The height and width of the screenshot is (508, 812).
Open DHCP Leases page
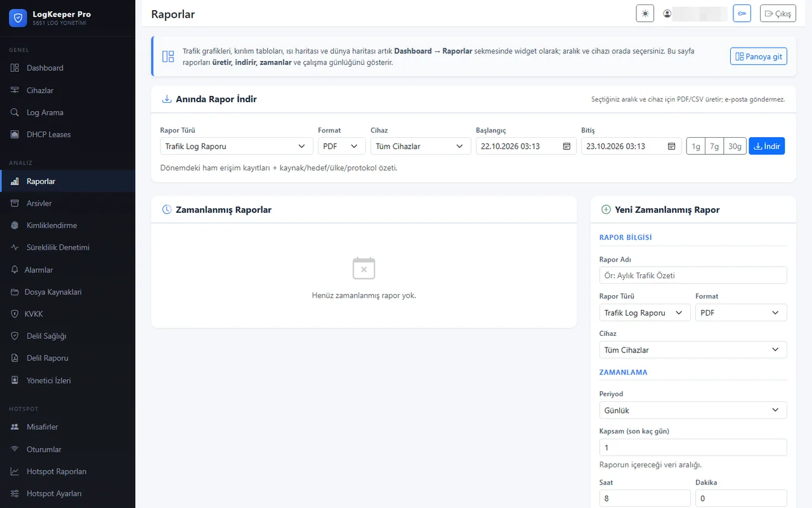tap(67, 135)
